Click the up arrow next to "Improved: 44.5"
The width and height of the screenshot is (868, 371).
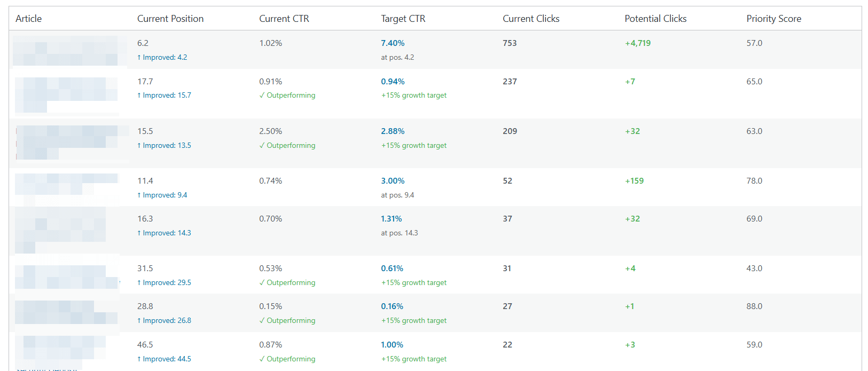(x=139, y=359)
